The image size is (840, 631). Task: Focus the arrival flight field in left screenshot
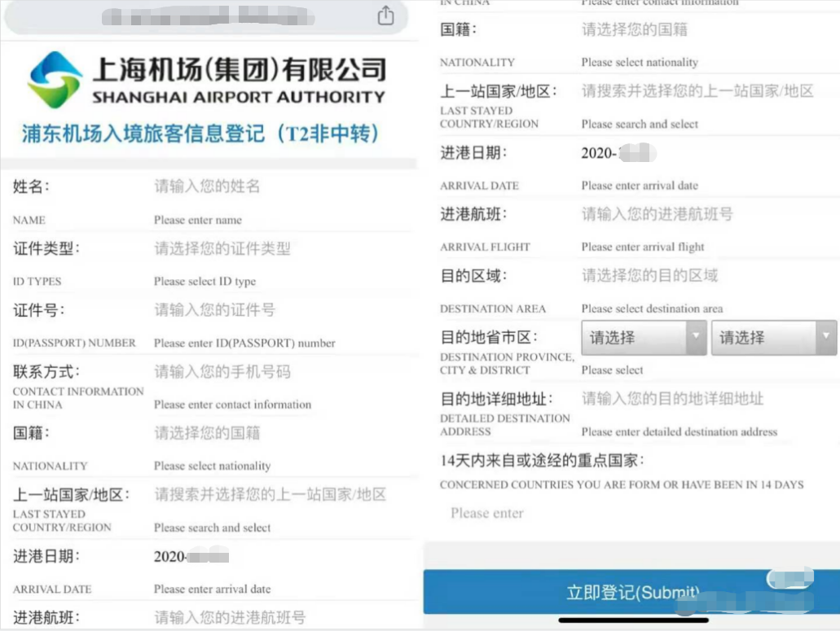pos(230,618)
